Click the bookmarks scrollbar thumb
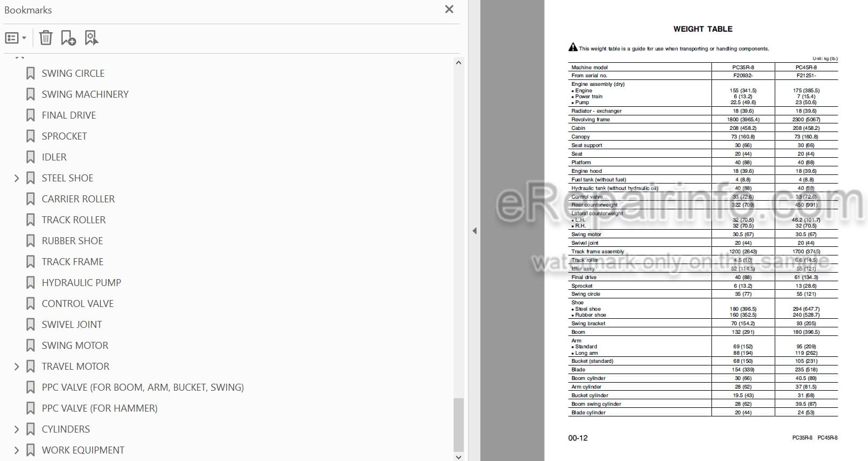The height and width of the screenshot is (461, 868). (458, 425)
